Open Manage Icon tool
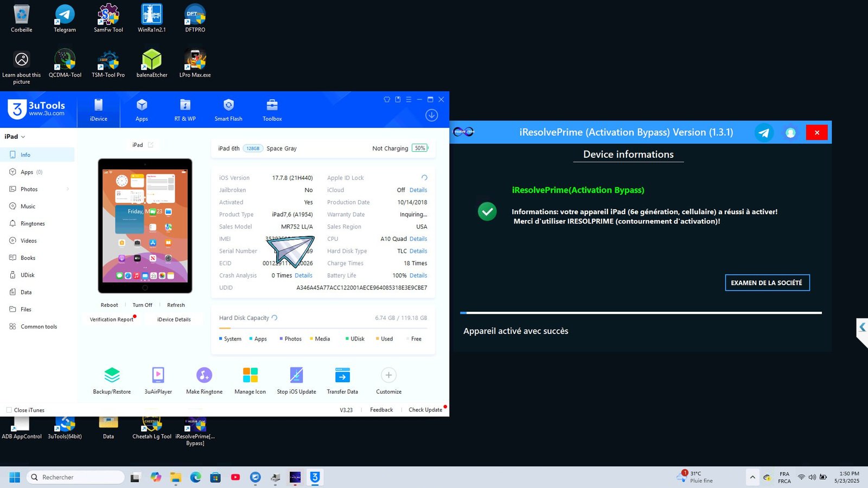868x488 pixels. (250, 381)
